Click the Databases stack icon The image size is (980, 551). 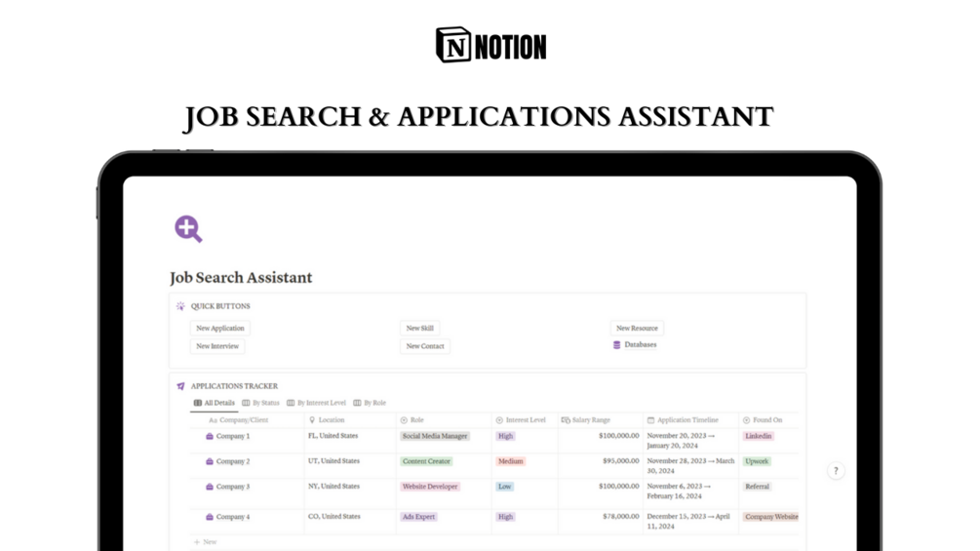tap(617, 345)
